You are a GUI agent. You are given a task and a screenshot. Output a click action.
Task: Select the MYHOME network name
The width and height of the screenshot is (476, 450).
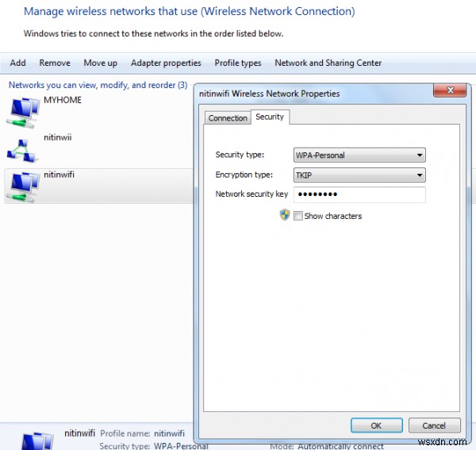tap(63, 100)
